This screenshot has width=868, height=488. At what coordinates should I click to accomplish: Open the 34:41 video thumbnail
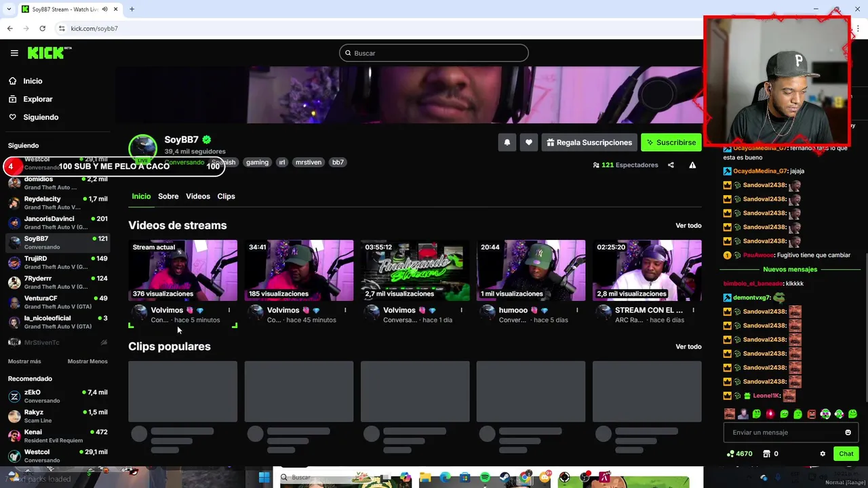[x=299, y=270]
